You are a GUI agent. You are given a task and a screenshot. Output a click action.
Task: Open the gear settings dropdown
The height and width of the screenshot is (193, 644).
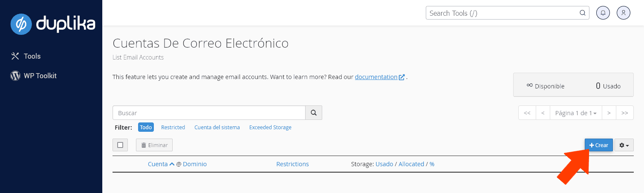[x=624, y=145]
